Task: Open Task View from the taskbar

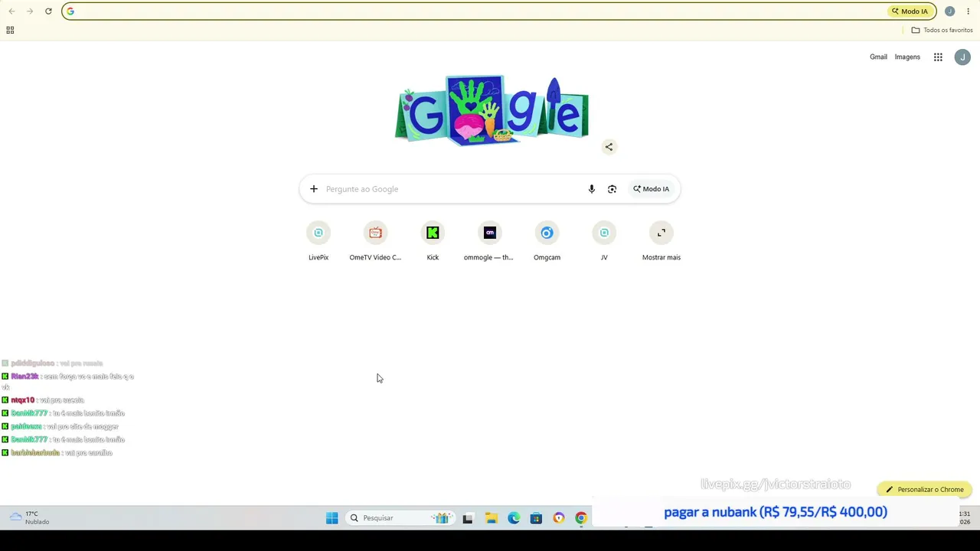Action: [468, 518]
